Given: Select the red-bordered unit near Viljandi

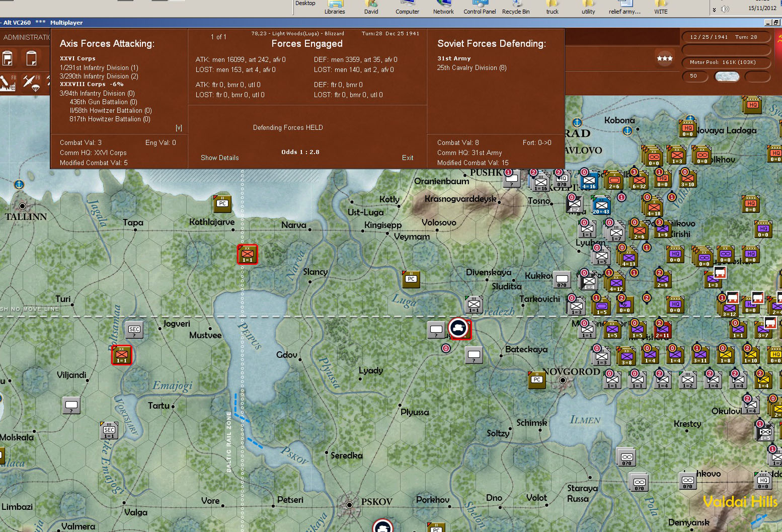Looking at the screenshot, I should point(122,355).
